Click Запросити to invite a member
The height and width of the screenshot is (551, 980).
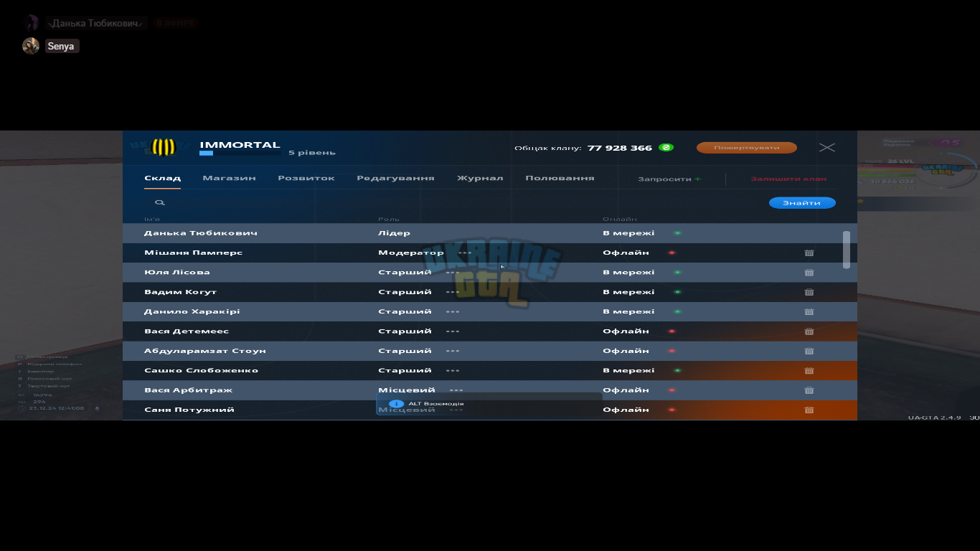click(669, 179)
